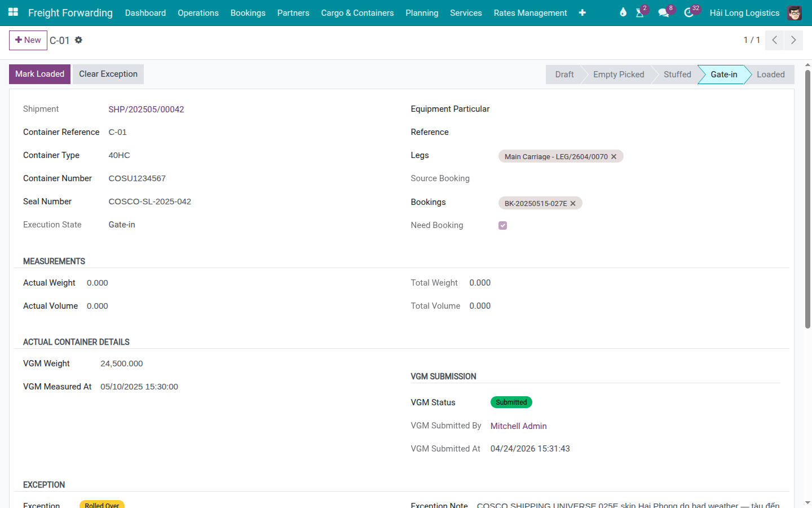The image size is (812, 508).
Task: Open the Dashboard menu
Action: coord(145,12)
